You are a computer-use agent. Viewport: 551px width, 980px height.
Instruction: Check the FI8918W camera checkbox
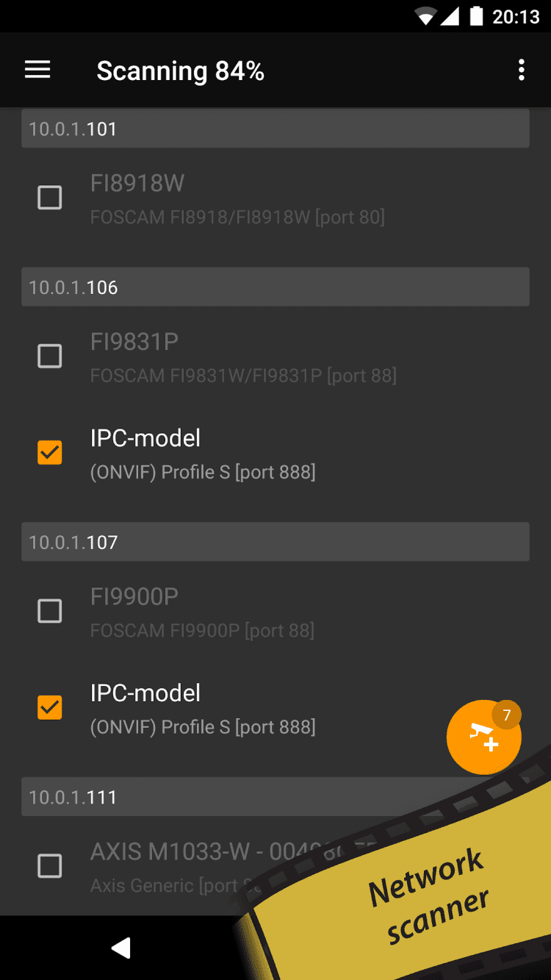(x=50, y=198)
